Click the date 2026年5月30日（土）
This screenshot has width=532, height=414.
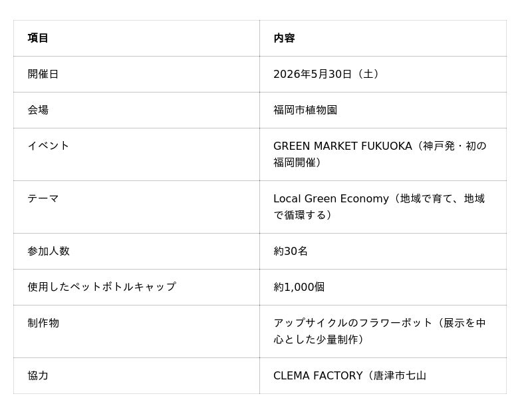[327, 74]
